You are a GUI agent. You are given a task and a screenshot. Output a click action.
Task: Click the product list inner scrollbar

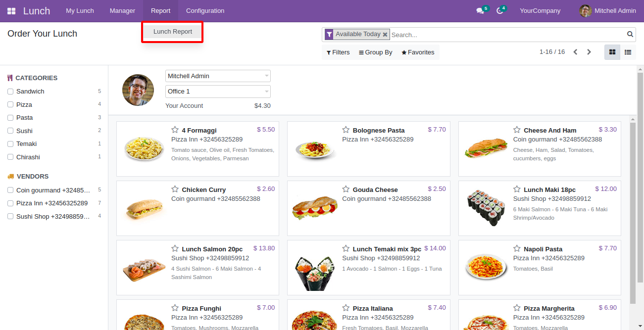[632, 214]
